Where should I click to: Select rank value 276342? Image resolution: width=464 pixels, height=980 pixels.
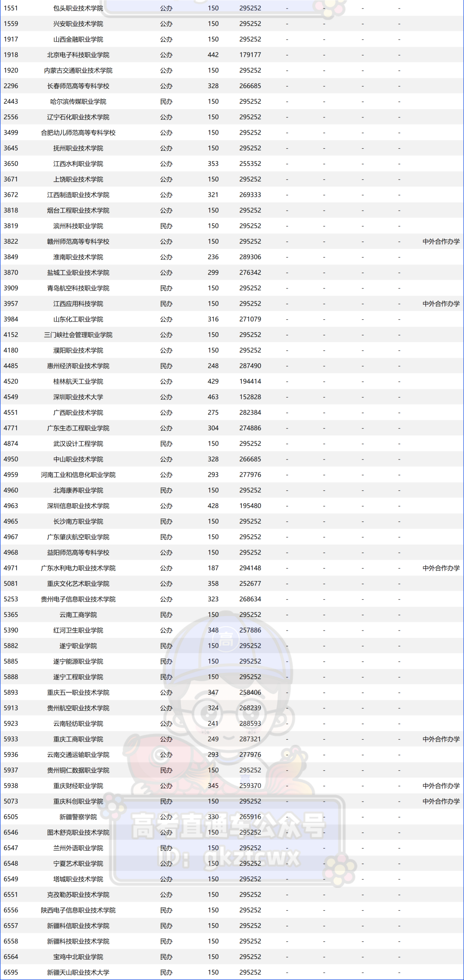point(250,273)
